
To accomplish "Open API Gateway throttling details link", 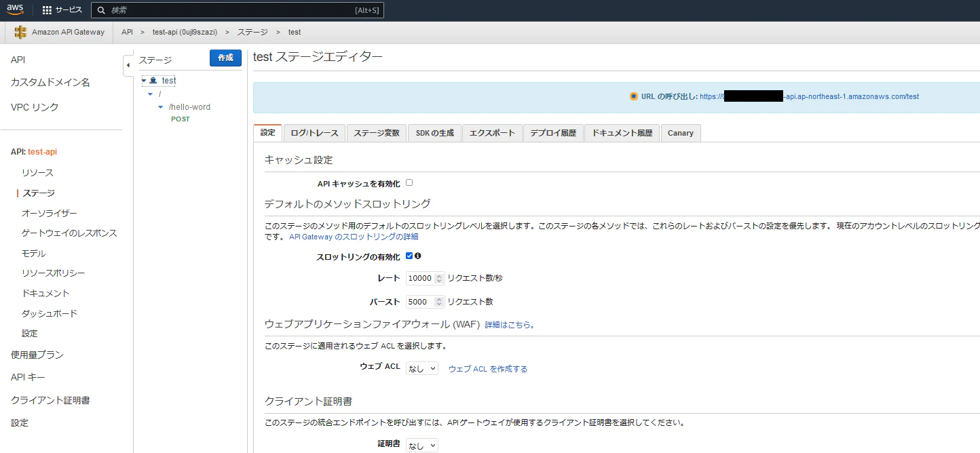I will 354,237.
